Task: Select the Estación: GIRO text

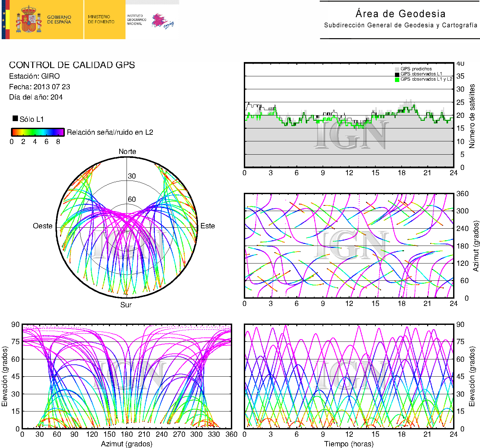Action: point(34,76)
